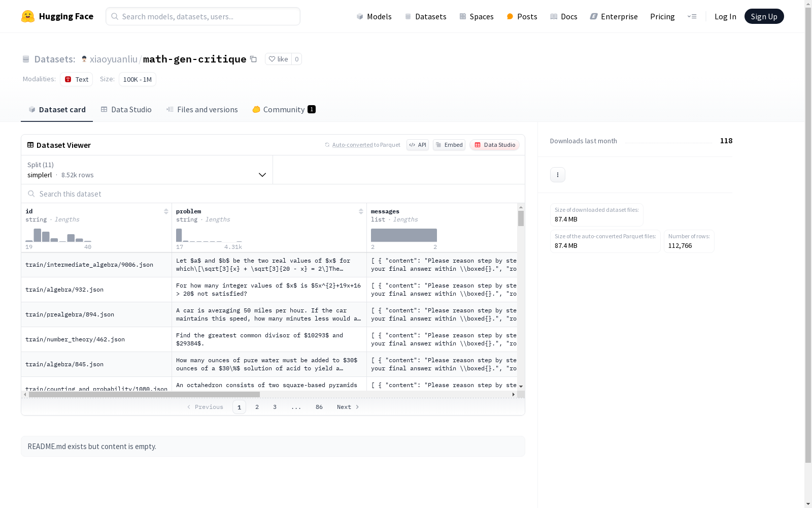Switch to the Dataset card tab
The height and width of the screenshot is (508, 812).
(x=57, y=110)
